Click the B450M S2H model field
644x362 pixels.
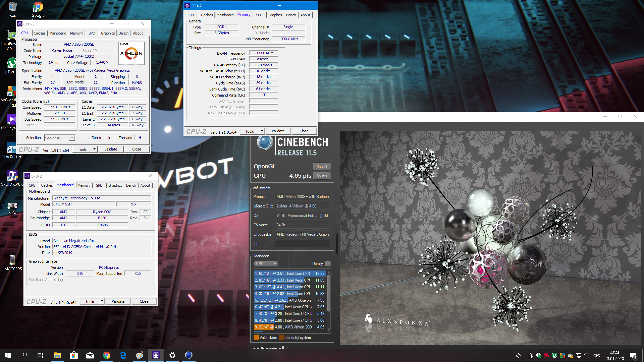tap(84, 204)
